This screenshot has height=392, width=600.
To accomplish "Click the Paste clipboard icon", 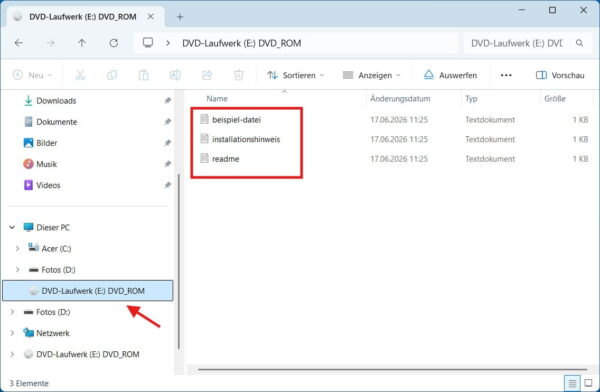I will tap(143, 75).
